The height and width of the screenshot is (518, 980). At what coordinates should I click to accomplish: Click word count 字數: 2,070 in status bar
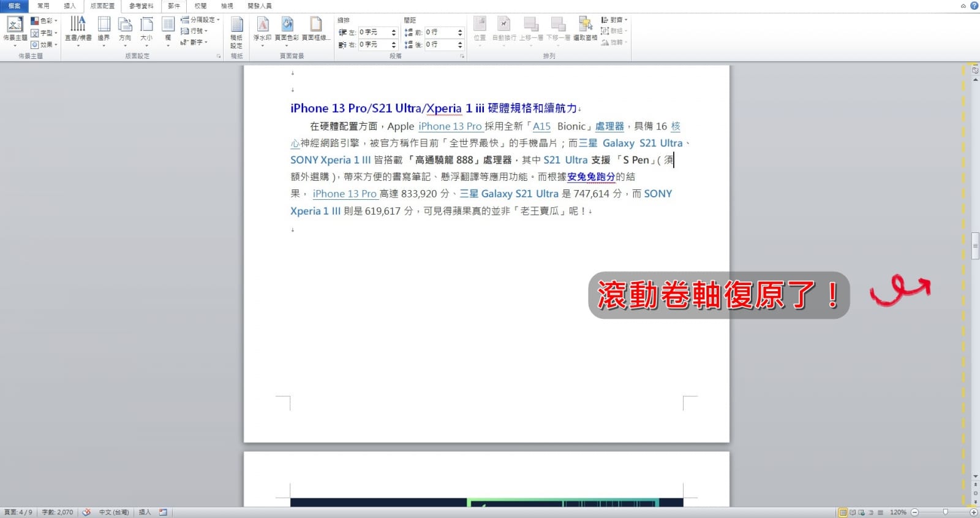point(58,512)
